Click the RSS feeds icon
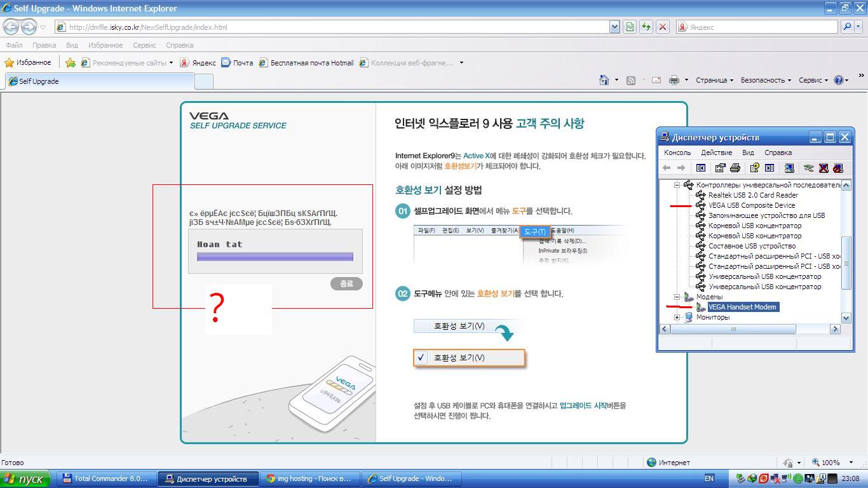This screenshot has height=488, width=868. (630, 80)
